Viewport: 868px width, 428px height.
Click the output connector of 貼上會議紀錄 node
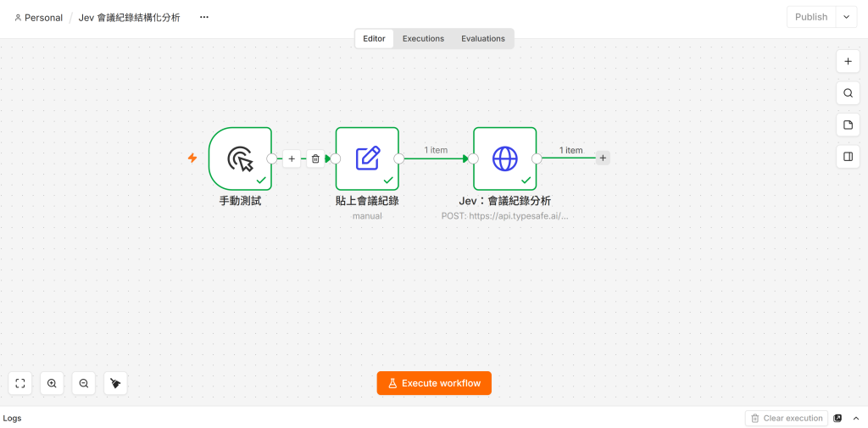click(x=398, y=158)
